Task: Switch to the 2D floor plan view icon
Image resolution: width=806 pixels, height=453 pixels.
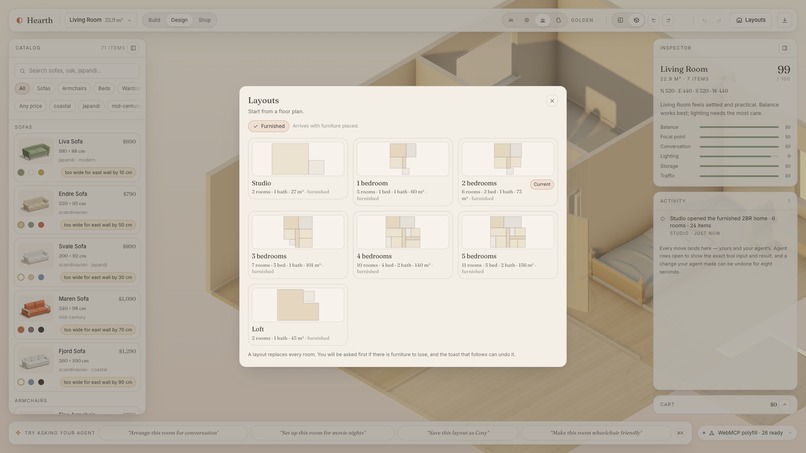Action: 620,20
